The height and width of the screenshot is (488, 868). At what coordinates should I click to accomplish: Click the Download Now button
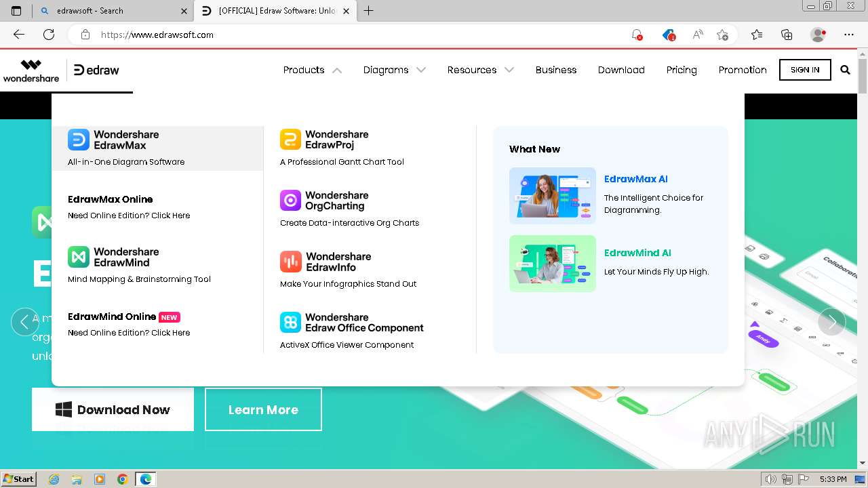coord(113,409)
